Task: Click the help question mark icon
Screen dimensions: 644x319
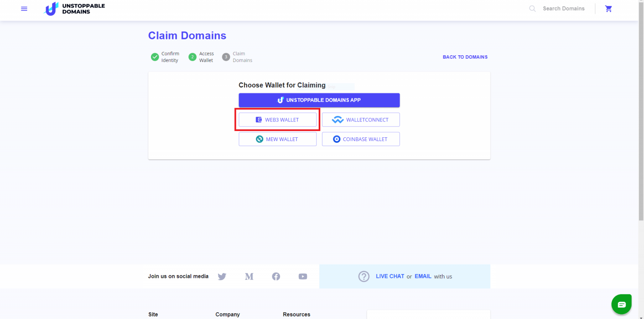Action: 364,276
